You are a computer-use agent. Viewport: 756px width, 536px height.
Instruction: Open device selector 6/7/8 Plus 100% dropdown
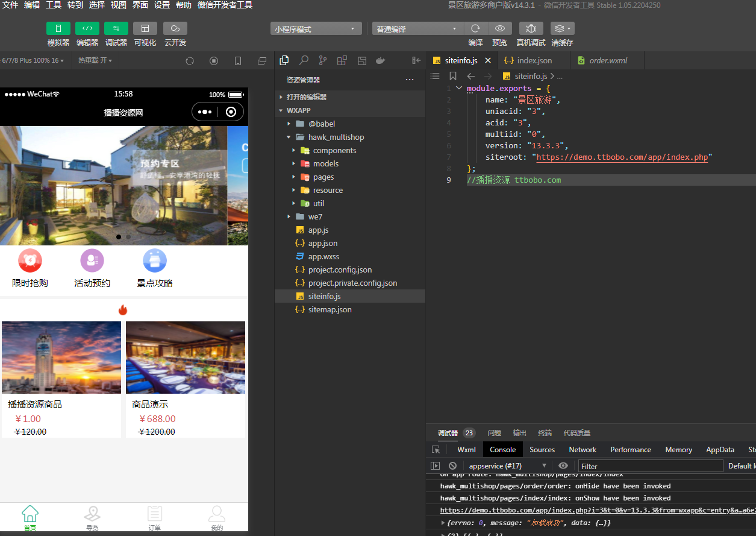tap(33, 60)
